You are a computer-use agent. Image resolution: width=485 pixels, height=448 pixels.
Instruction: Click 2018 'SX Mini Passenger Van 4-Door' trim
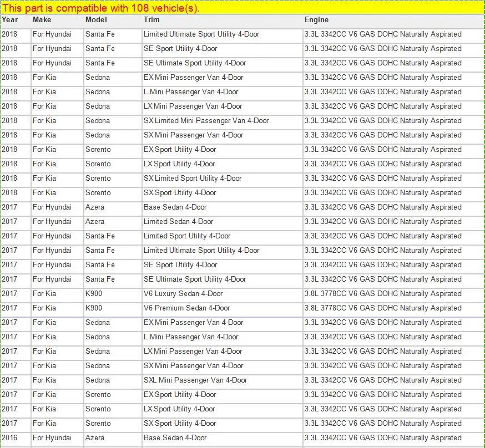(x=193, y=135)
